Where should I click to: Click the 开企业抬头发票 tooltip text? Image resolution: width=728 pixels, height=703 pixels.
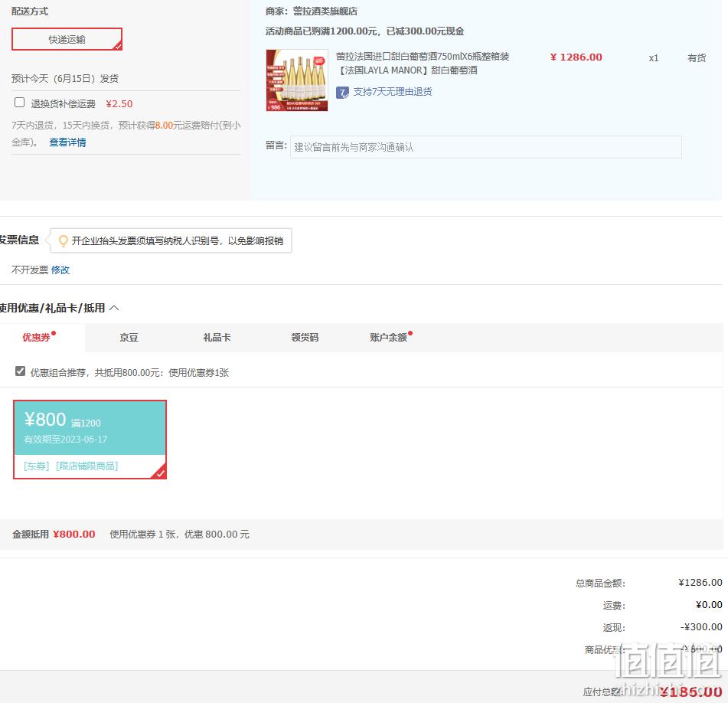tap(178, 240)
